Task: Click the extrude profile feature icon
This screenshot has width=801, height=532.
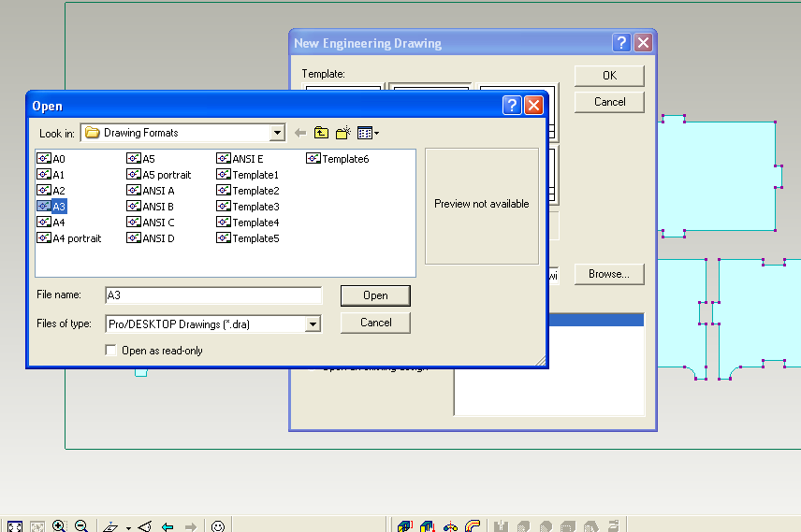Action: pyautogui.click(x=405, y=526)
